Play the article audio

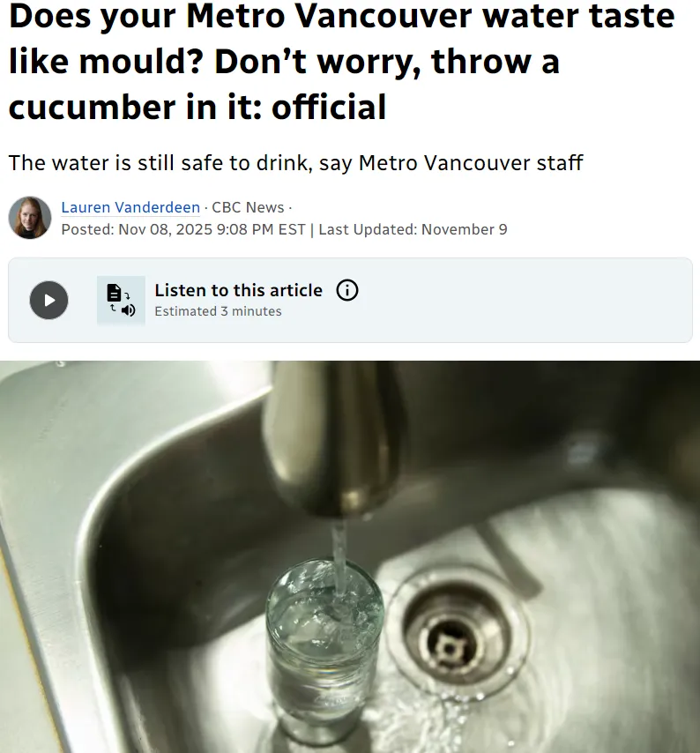click(48, 300)
